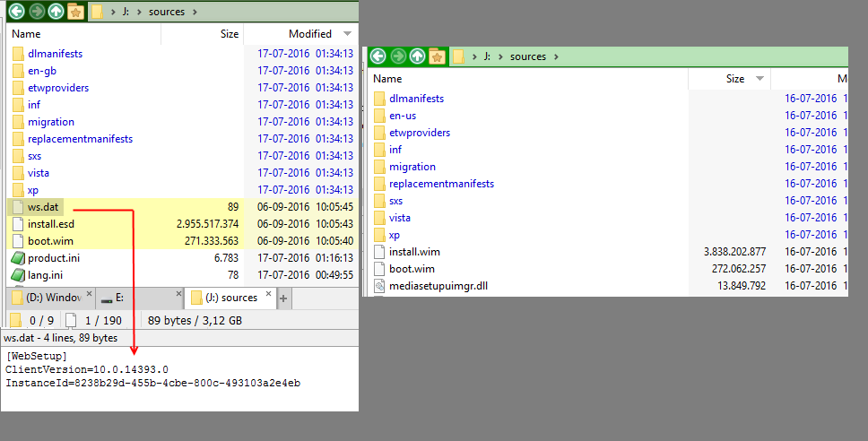868x441 pixels.
Task: Click preview header ws.dat - 4 lines
Action: [60, 338]
